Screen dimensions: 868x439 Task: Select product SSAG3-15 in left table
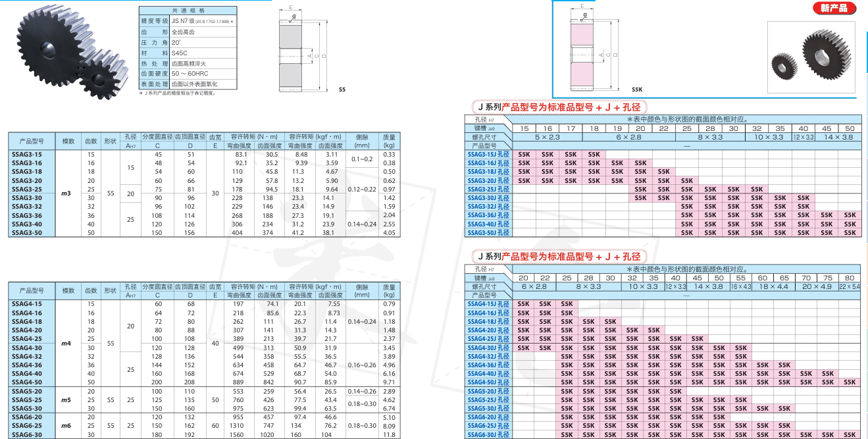click(28, 154)
